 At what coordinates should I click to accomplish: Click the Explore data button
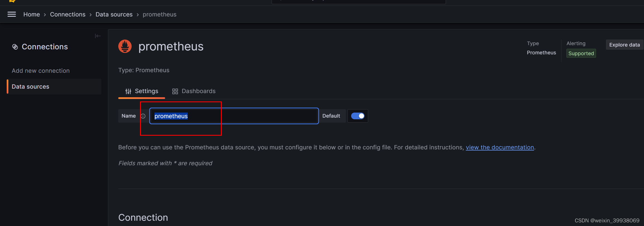pyautogui.click(x=624, y=45)
